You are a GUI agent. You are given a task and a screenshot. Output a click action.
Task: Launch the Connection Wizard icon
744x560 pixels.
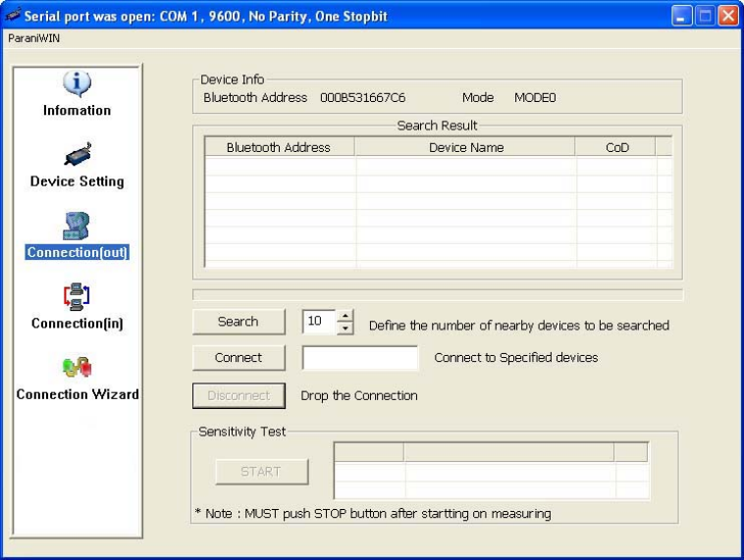click(77, 367)
